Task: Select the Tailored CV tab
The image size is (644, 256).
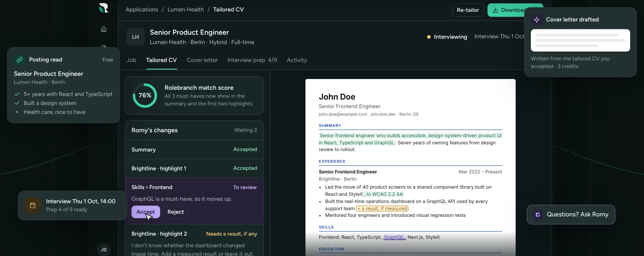Action: pyautogui.click(x=161, y=60)
